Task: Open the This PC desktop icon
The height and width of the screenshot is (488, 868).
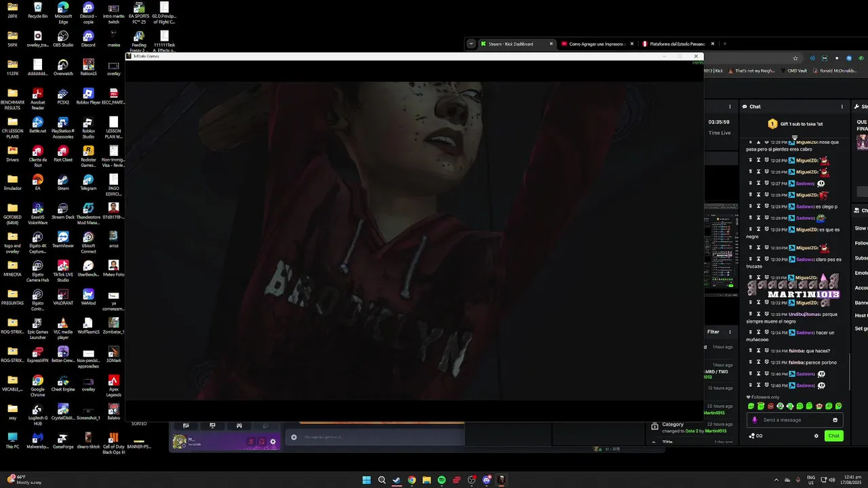Action: pyautogui.click(x=13, y=441)
